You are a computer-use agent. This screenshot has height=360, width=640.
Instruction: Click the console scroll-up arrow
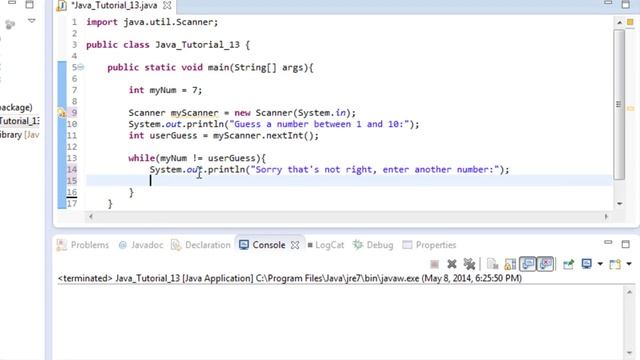coord(629,292)
